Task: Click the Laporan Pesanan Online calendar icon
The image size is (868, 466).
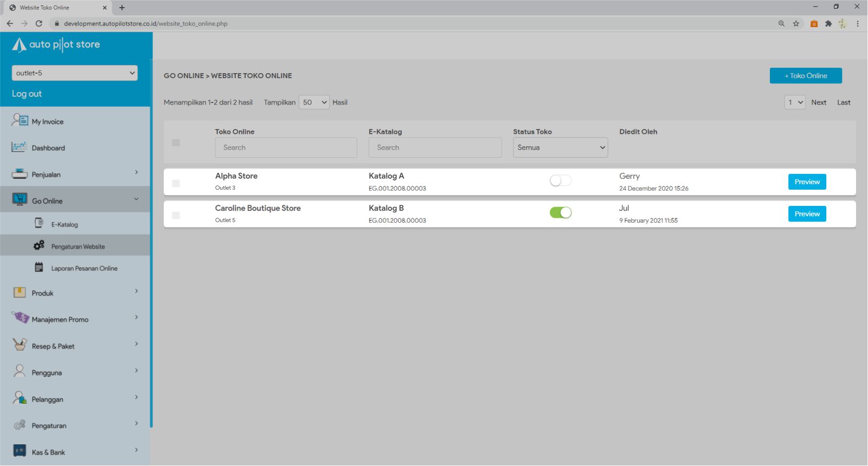Action: (39, 267)
